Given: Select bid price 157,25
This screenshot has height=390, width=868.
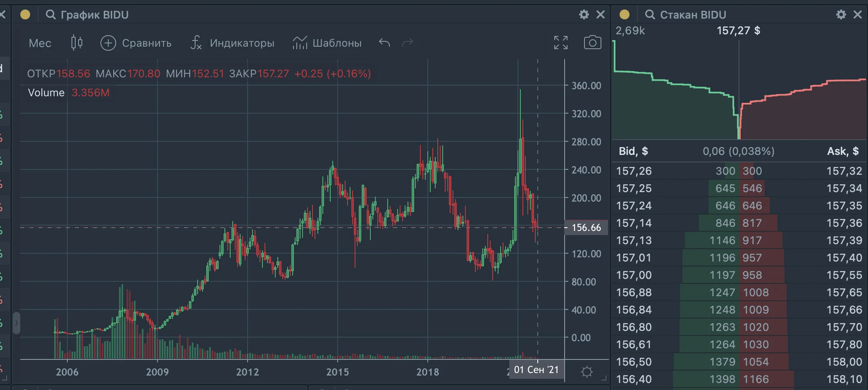Looking at the screenshot, I should tap(634, 188).
